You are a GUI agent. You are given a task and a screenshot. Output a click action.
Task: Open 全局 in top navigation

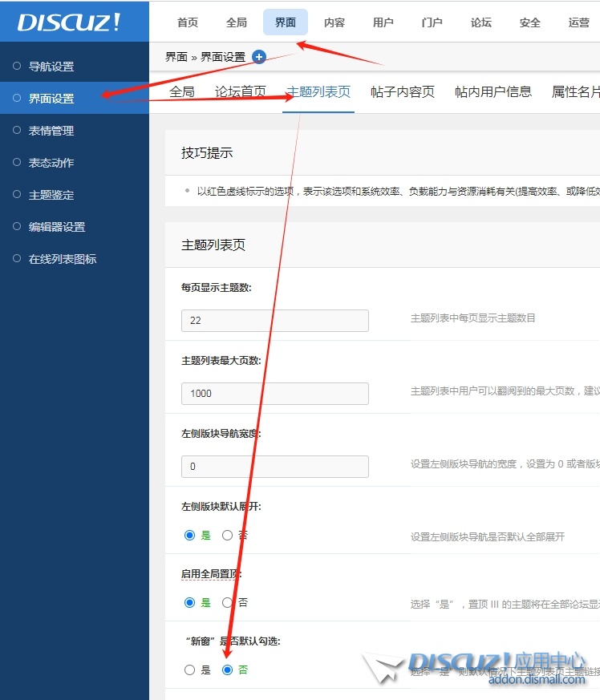(237, 22)
